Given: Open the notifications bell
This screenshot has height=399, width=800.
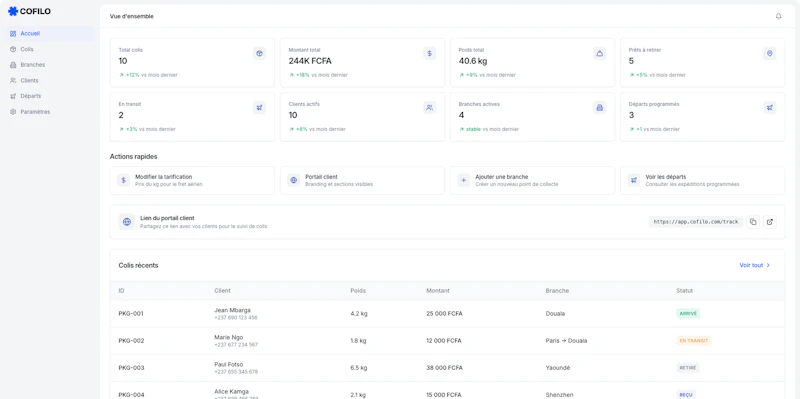Looking at the screenshot, I should tap(778, 16).
